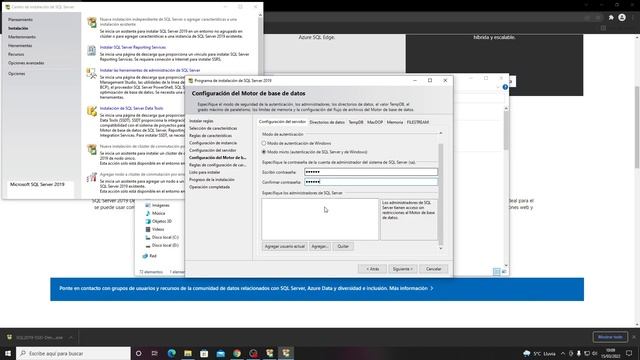Viewport: 640px width, 360px height.
Task: Open the TempDB tab
Action: 356,122
